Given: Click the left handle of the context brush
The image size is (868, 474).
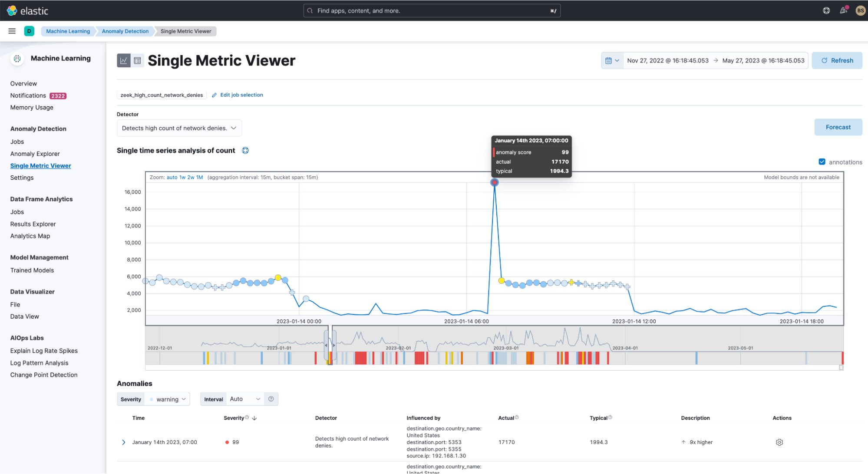Looking at the screenshot, I should (x=326, y=345).
